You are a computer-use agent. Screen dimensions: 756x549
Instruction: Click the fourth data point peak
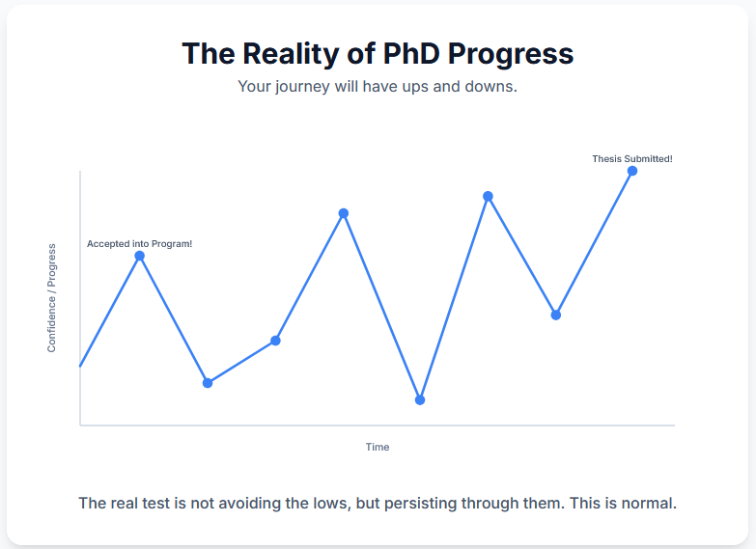pos(344,213)
